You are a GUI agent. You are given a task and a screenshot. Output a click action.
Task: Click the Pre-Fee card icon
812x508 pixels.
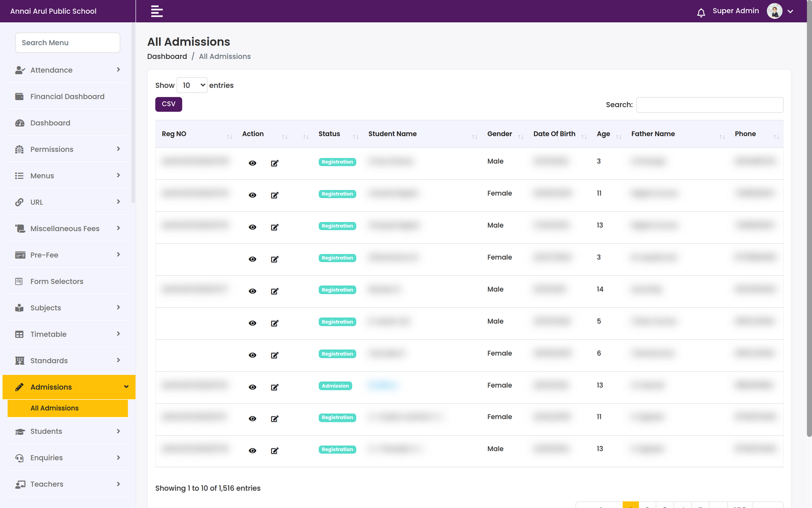pos(20,255)
